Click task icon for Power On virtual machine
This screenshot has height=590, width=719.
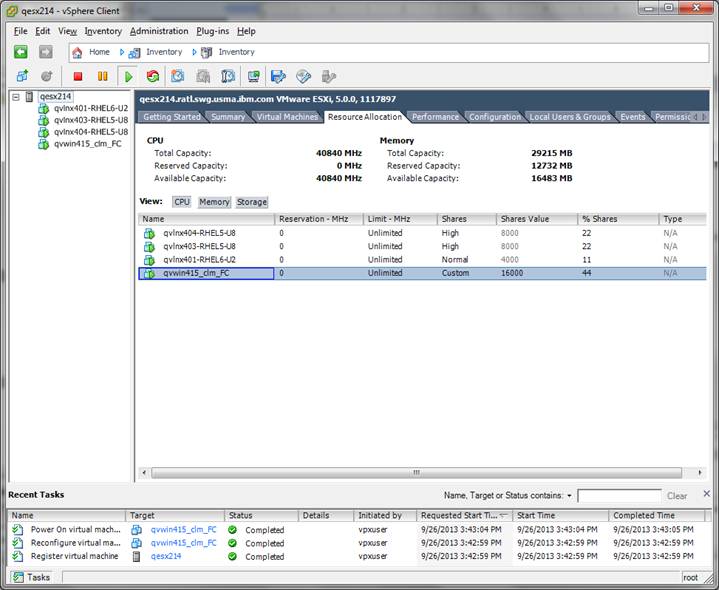click(17, 529)
